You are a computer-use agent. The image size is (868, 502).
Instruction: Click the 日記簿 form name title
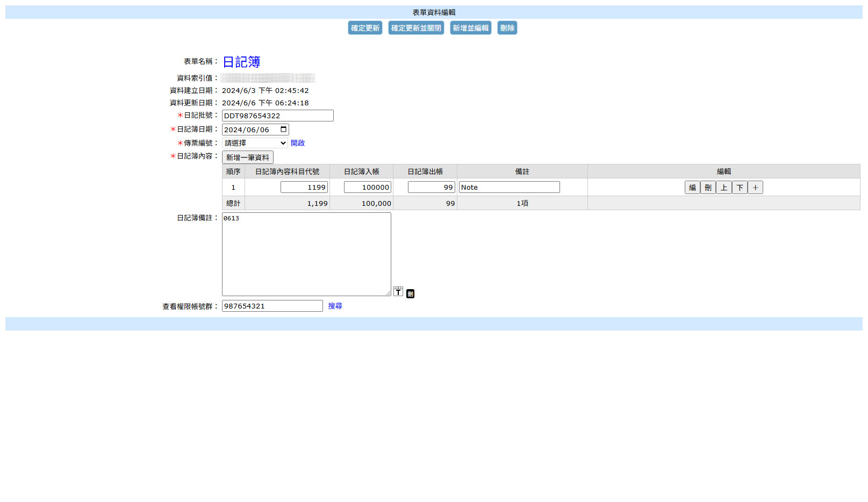coord(241,62)
